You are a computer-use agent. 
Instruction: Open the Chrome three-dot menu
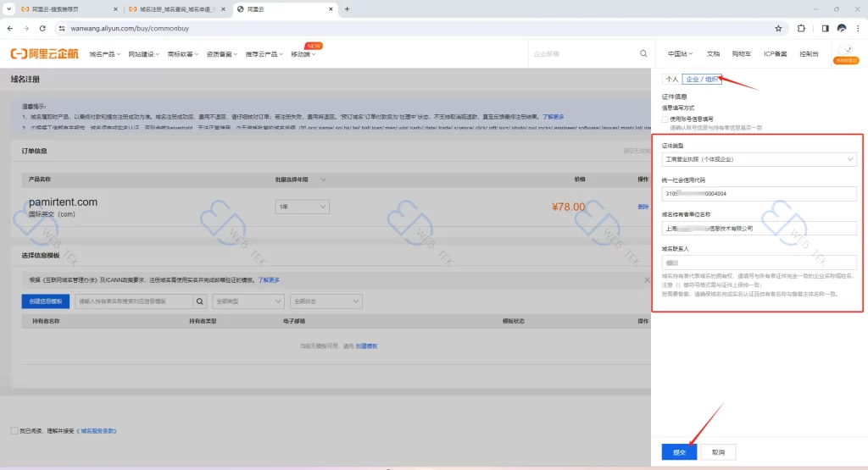click(x=858, y=28)
